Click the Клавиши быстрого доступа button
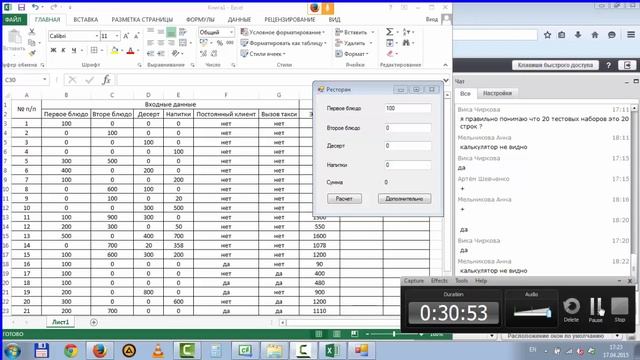The width and height of the screenshot is (640, 360). click(556, 65)
